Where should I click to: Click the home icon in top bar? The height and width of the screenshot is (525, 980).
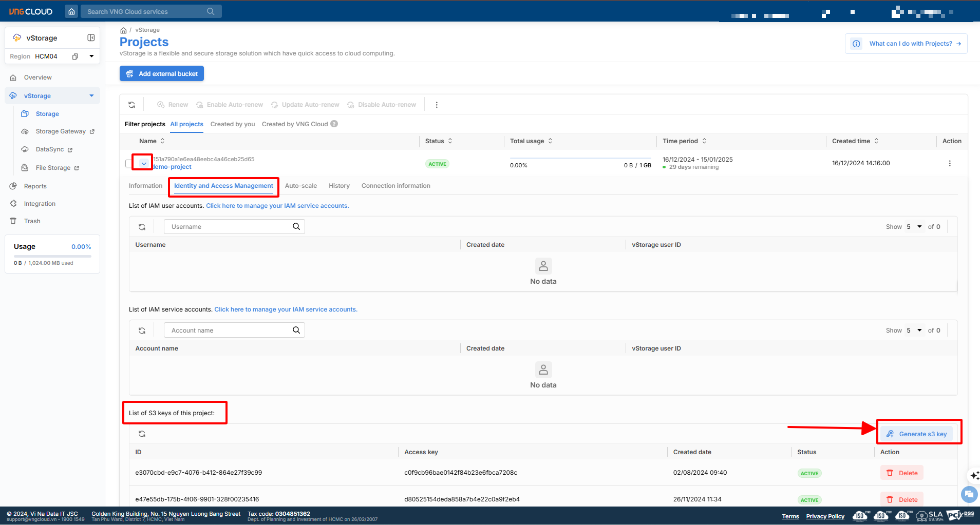[72, 11]
